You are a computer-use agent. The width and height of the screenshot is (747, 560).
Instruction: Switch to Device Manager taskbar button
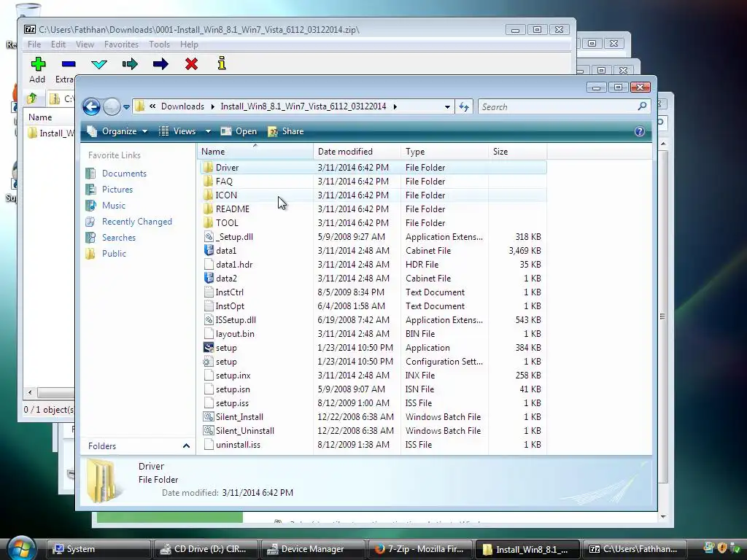[x=312, y=549]
